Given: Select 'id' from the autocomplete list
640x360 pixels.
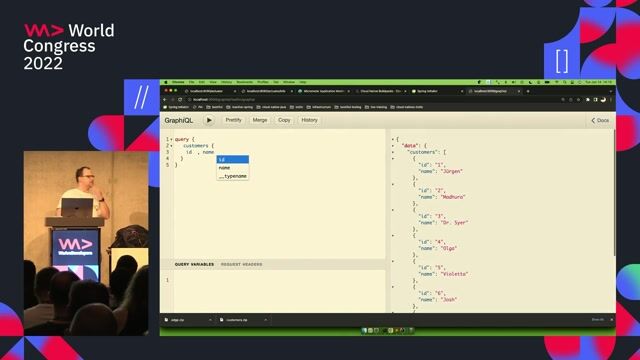Looking at the screenshot, I should (233, 160).
